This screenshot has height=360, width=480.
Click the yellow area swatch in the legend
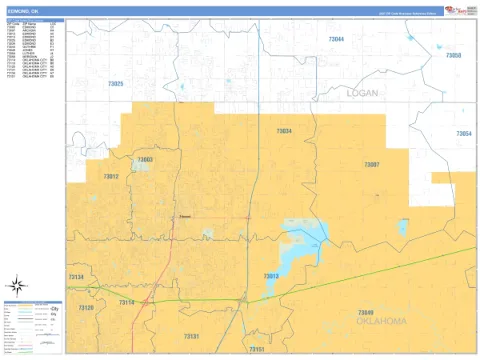point(25,305)
